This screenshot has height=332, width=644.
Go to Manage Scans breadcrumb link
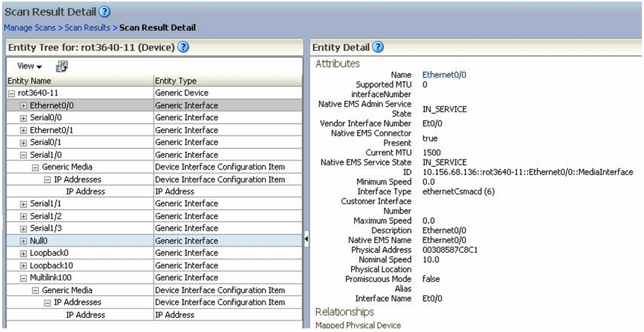(30, 28)
